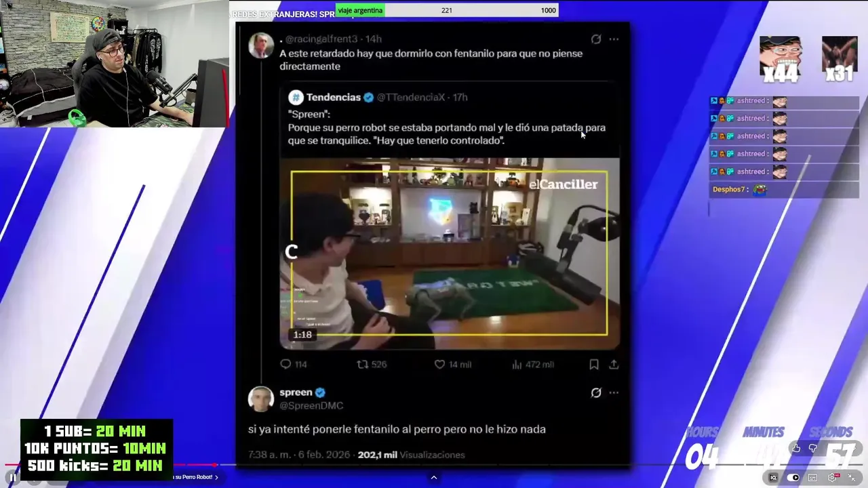Play the embedded elCanciller video
This screenshot has width=868, height=488.
coord(449,253)
